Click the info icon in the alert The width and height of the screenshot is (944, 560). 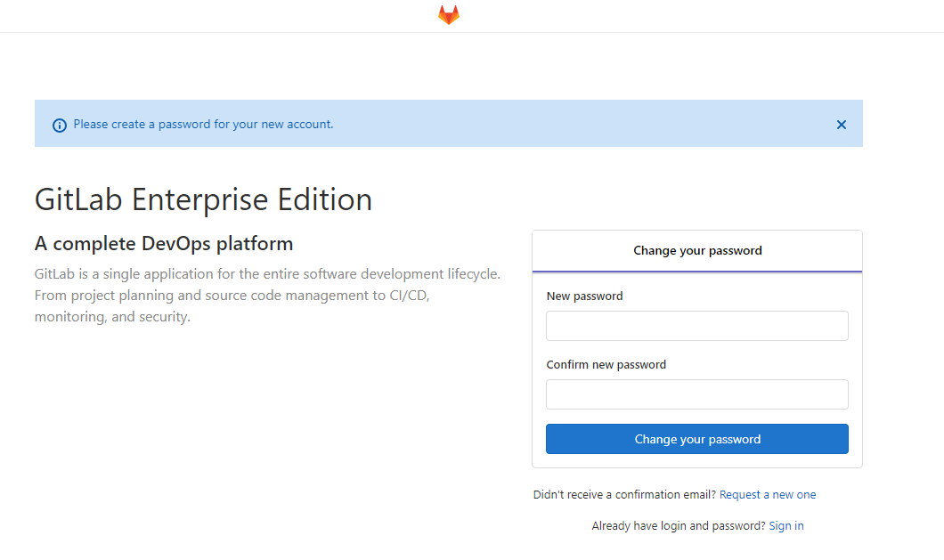point(60,126)
